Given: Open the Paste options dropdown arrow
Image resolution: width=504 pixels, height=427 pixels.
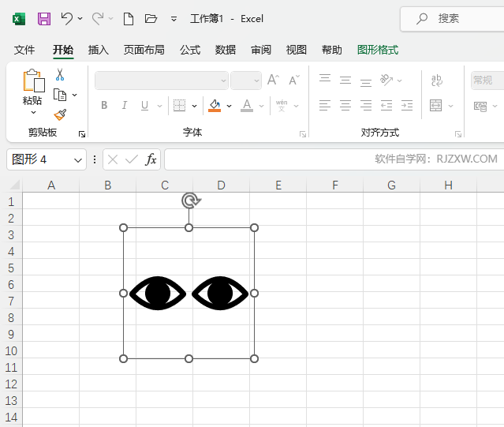Looking at the screenshot, I should click(33, 113).
